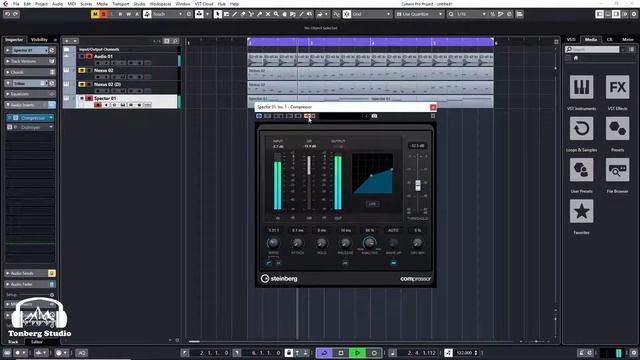
Task: Collapse the Audio Inserts section
Action: tap(29, 105)
